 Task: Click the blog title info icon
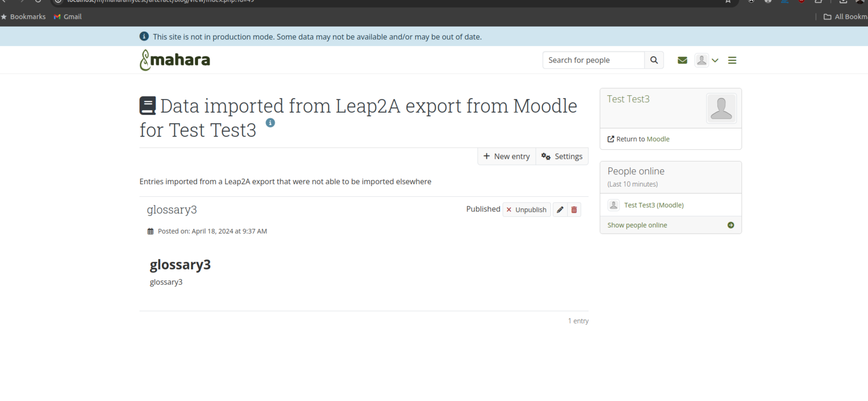270,123
